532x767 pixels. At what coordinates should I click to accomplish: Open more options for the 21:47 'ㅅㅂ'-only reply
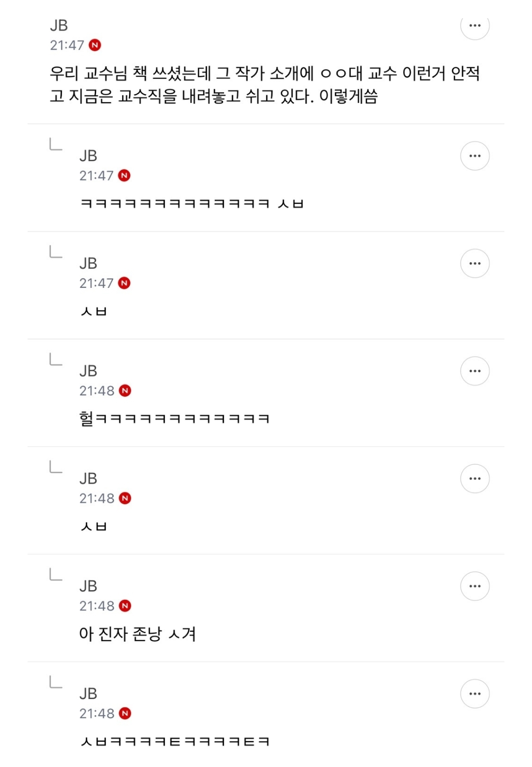tap(474, 264)
